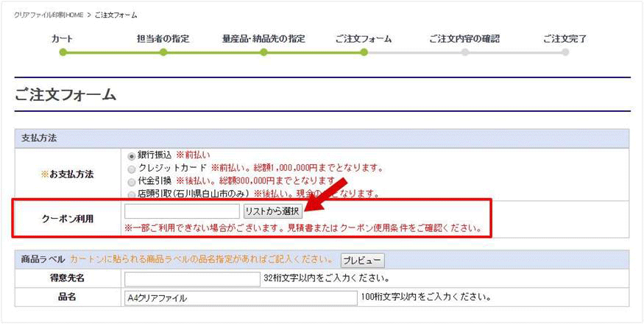
Task: Choose 店頭引取 payment radio button
Action: point(132,194)
